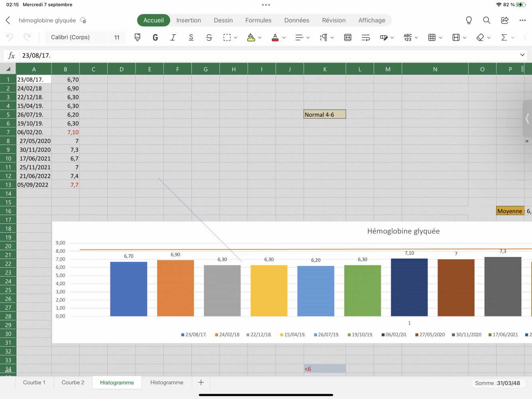Open the search magnifier
Image resolution: width=532 pixels, height=399 pixels.
click(487, 20)
